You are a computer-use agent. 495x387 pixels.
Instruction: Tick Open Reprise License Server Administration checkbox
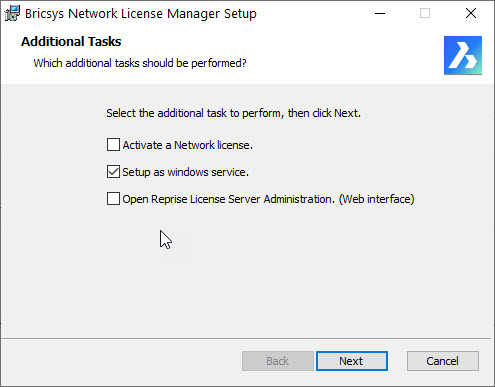113,199
